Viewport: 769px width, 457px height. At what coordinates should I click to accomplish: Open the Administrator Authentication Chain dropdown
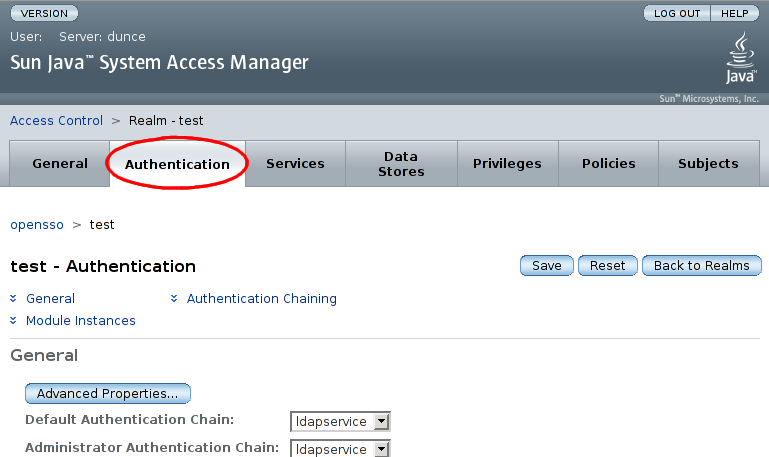pos(340,449)
